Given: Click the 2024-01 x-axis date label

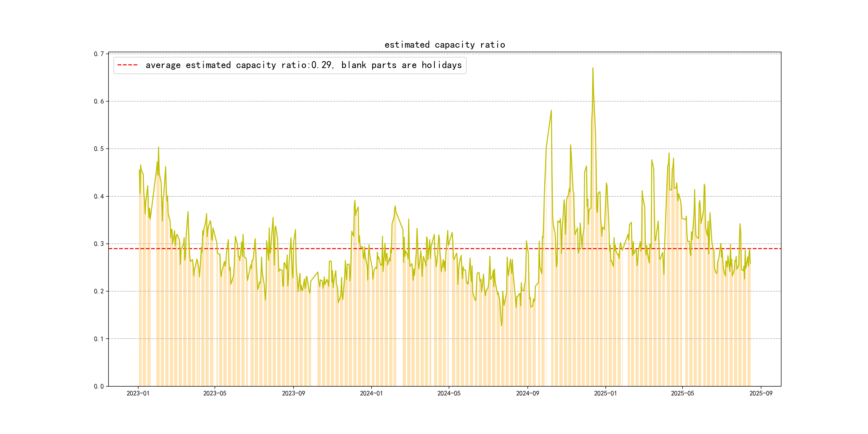Looking at the screenshot, I should coord(371,394).
